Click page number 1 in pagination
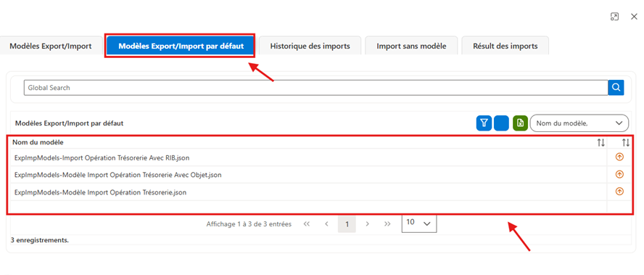This screenshot has height=275, width=644. (347, 224)
